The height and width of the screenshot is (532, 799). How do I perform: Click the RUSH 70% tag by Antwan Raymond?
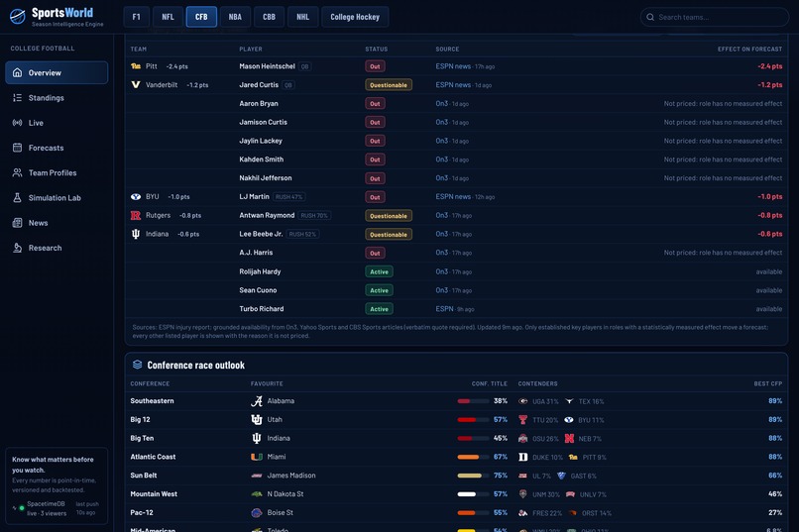pyautogui.click(x=314, y=215)
